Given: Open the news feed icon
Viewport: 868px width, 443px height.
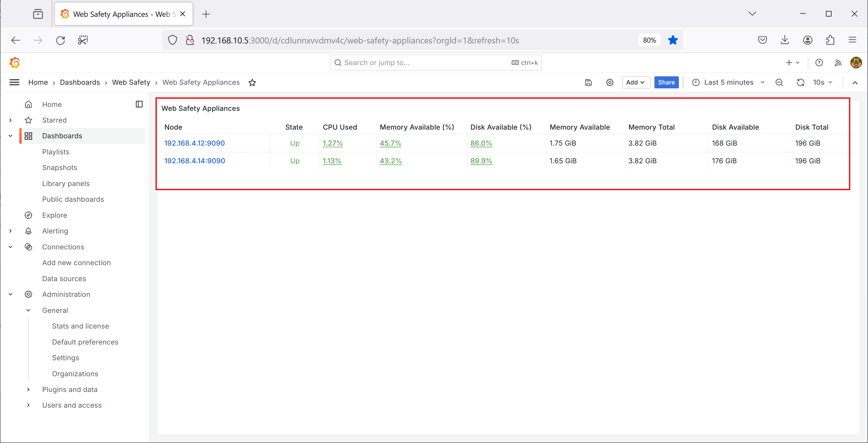Looking at the screenshot, I should click(x=838, y=63).
